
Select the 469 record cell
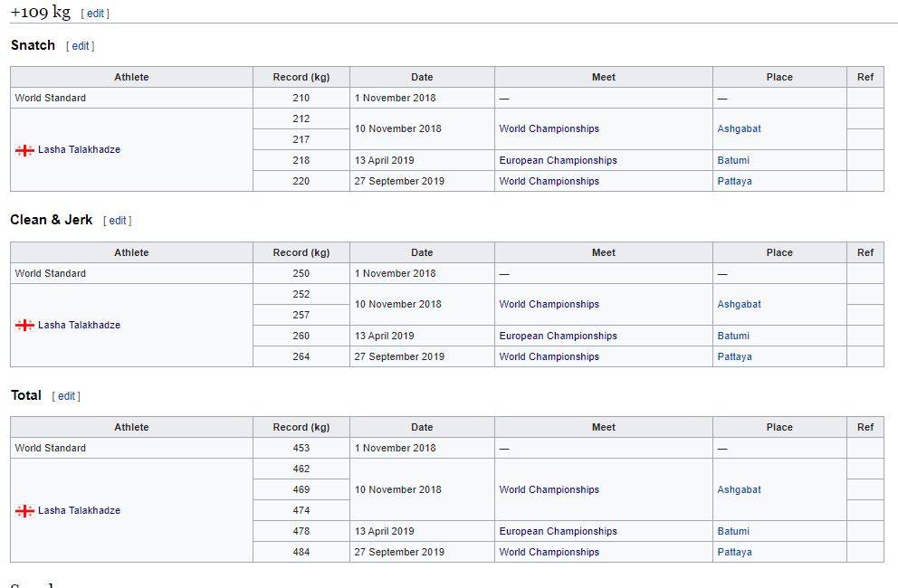coord(301,489)
